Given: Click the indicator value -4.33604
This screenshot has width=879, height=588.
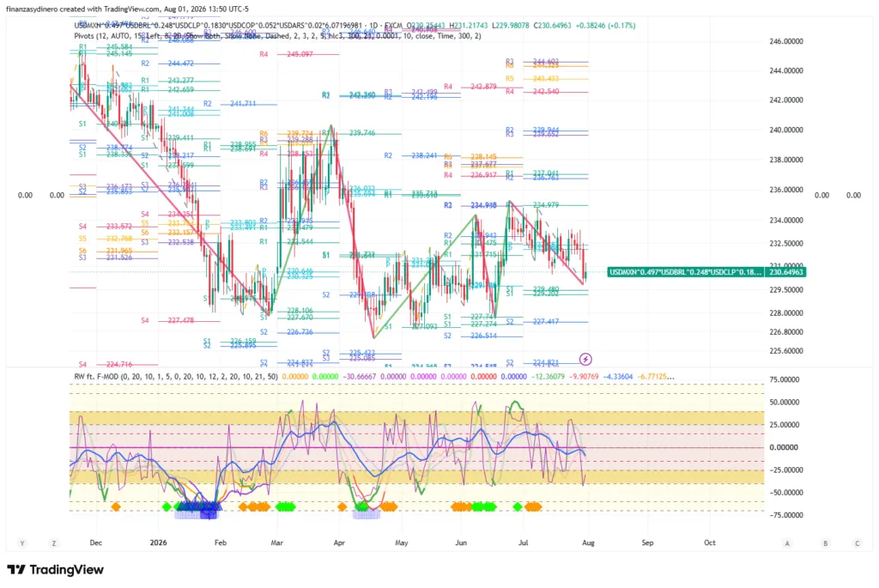Looking at the screenshot, I should [x=617, y=377].
